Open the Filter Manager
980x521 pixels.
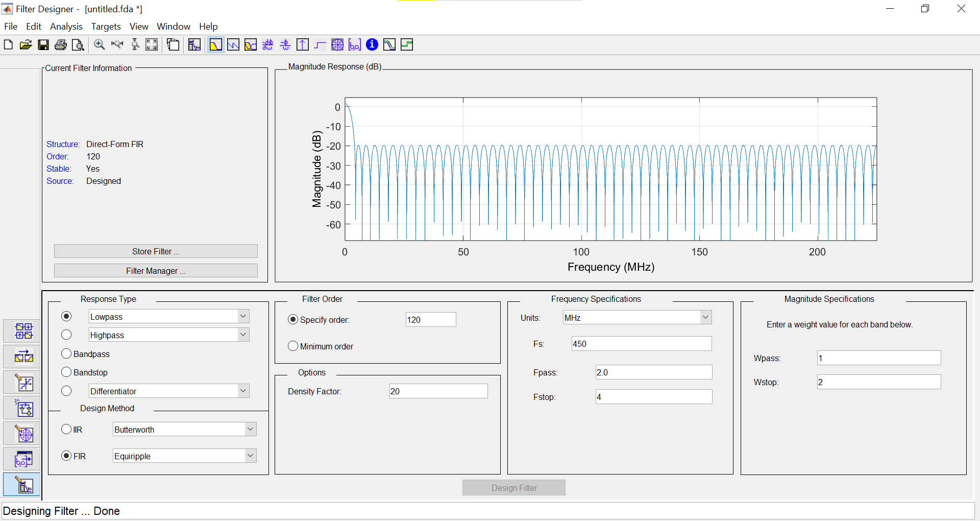156,271
